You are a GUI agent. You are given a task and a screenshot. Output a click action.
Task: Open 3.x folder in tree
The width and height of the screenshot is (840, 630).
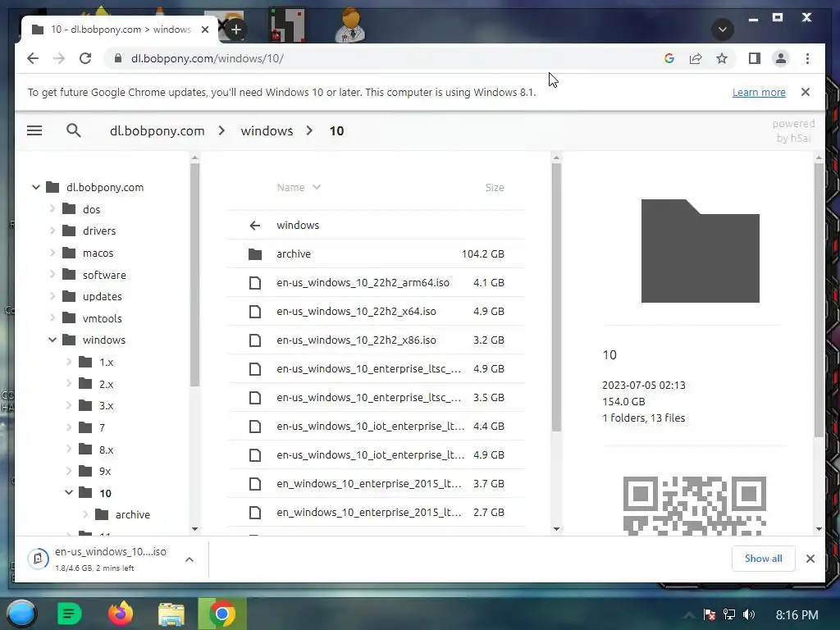(97, 405)
